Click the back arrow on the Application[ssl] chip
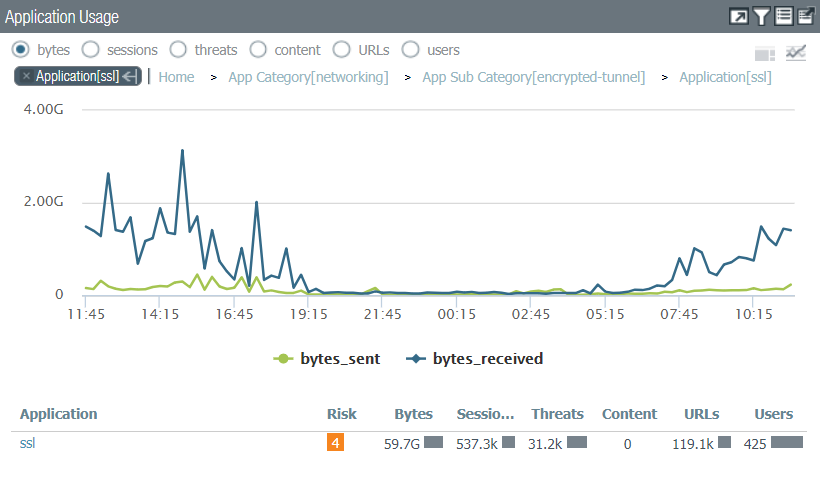Screen dimensions: 820x480 (129, 77)
